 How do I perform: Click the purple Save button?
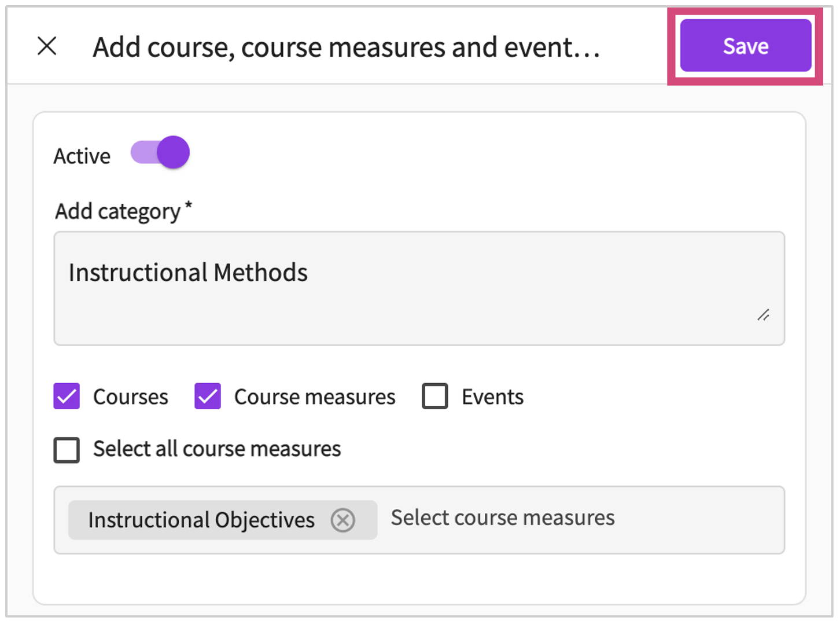745,46
